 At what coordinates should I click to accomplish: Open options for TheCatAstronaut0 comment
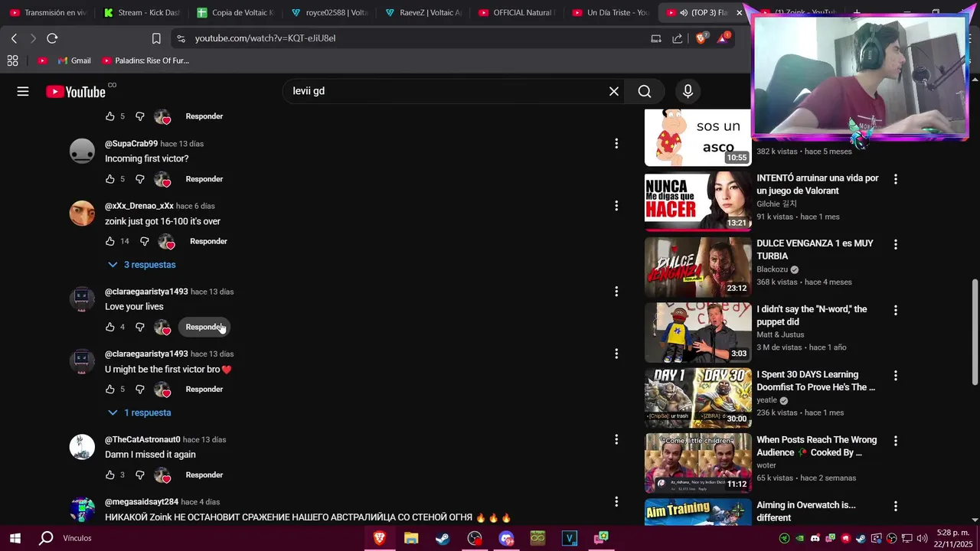click(x=616, y=439)
